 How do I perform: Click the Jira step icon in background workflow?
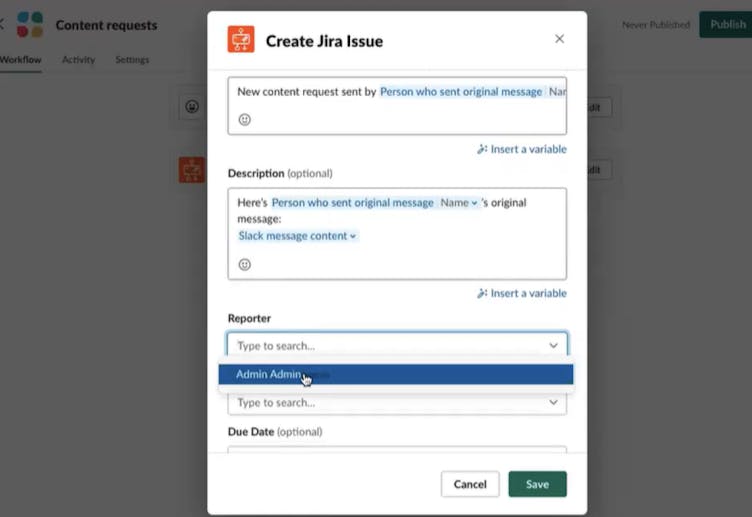tap(192, 170)
